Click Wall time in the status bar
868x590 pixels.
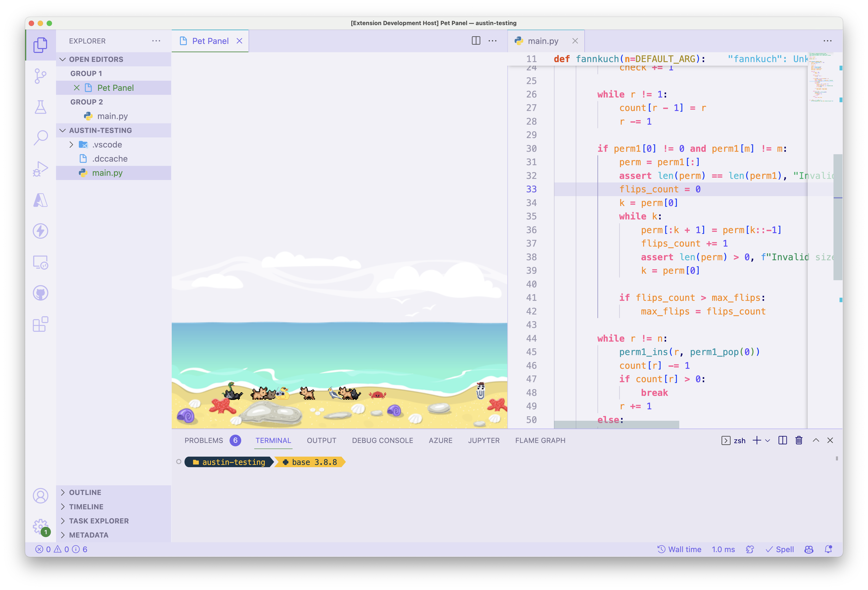tap(679, 549)
